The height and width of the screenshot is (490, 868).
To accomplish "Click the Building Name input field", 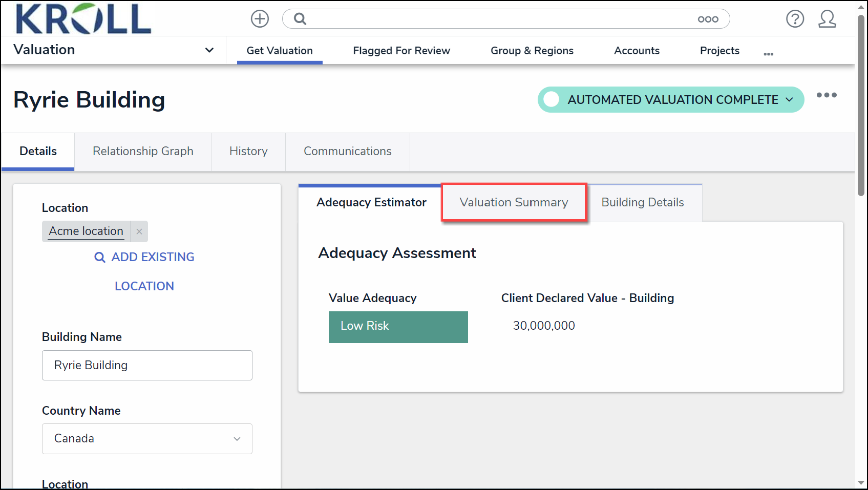I will coord(147,365).
